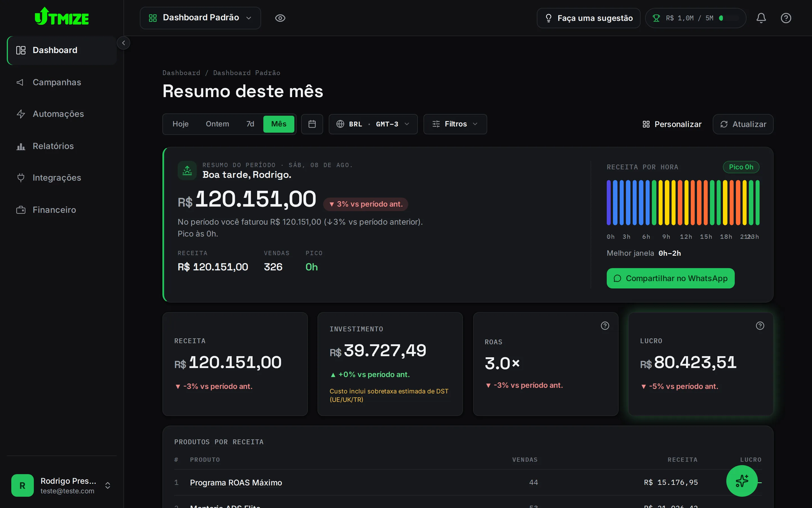Click the LUCRO column header in table

751,460
